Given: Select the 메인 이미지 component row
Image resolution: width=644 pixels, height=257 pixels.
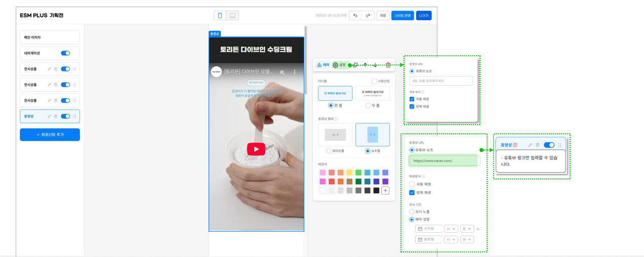Looking at the screenshot, I should click(50, 38).
